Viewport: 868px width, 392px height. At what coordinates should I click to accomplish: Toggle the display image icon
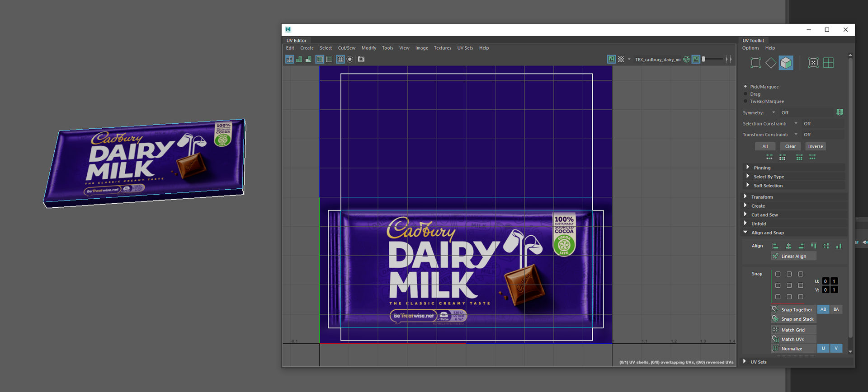pos(611,59)
